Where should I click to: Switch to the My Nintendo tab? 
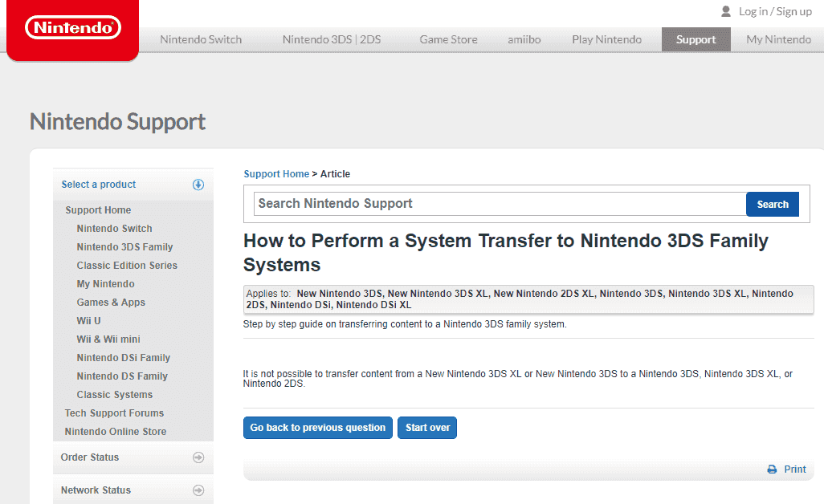coord(778,39)
